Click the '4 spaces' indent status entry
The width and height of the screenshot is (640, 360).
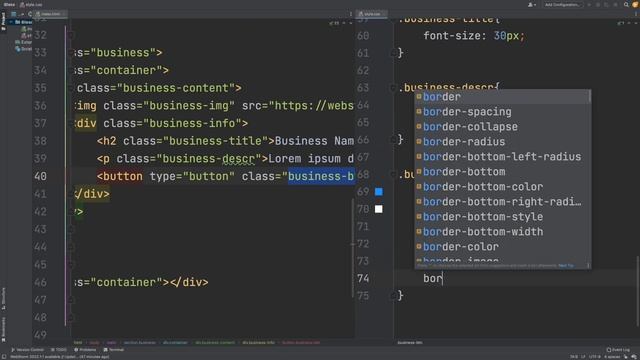(x=612, y=357)
